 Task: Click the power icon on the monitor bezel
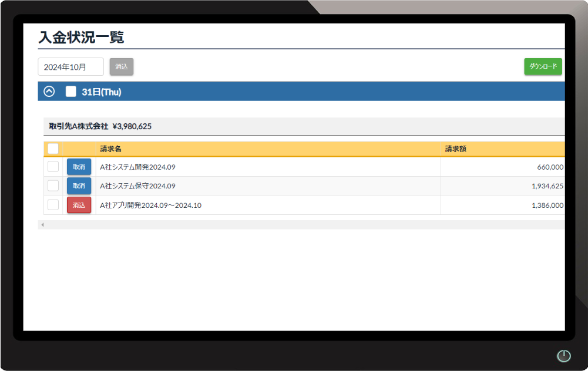pos(563,356)
